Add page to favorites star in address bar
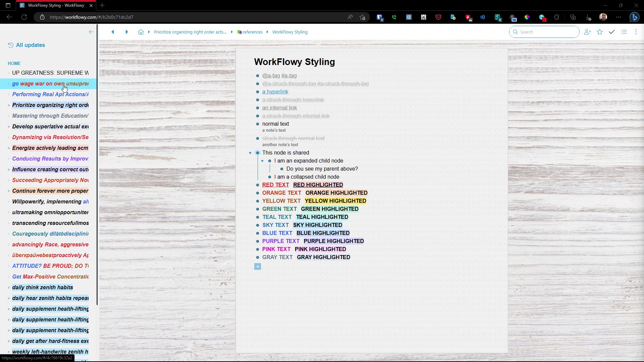The image size is (644, 362). coord(362,17)
